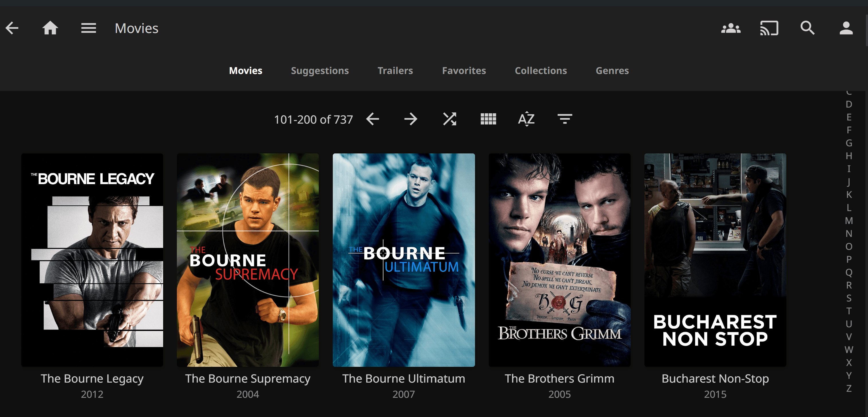Jump to letter G in alphabet picker
This screenshot has height=417, width=868.
coord(849,143)
